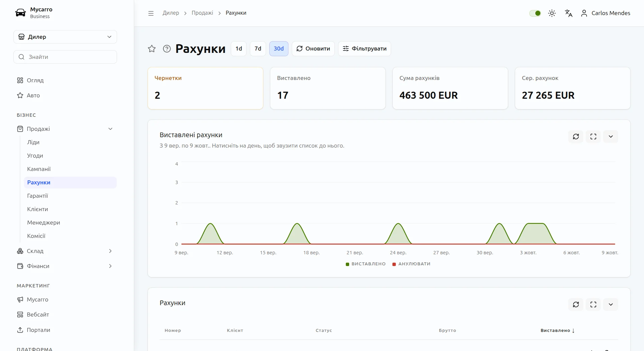Open Комісії under Продажі

[70, 236]
